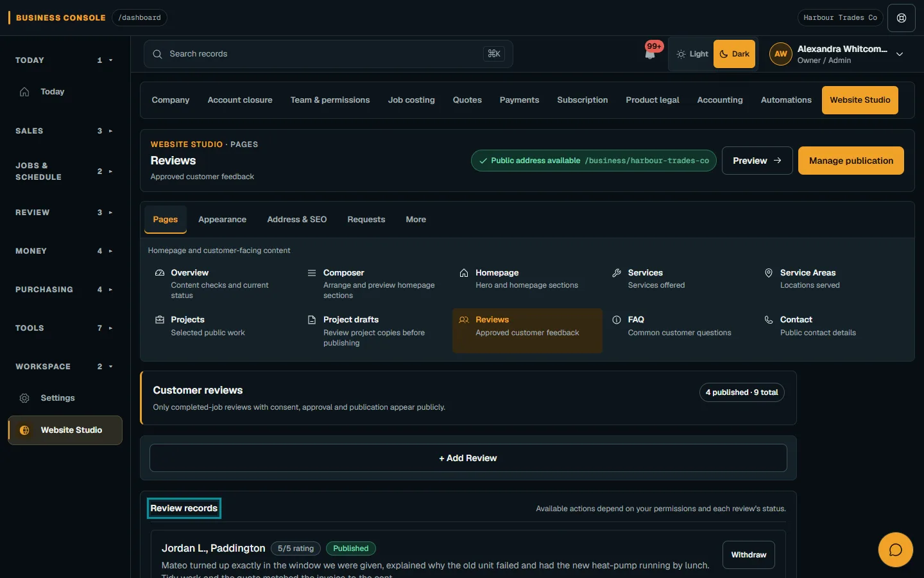This screenshot has height=578, width=924.
Task: Withdraw the Jordan L. review
Action: [749, 555]
